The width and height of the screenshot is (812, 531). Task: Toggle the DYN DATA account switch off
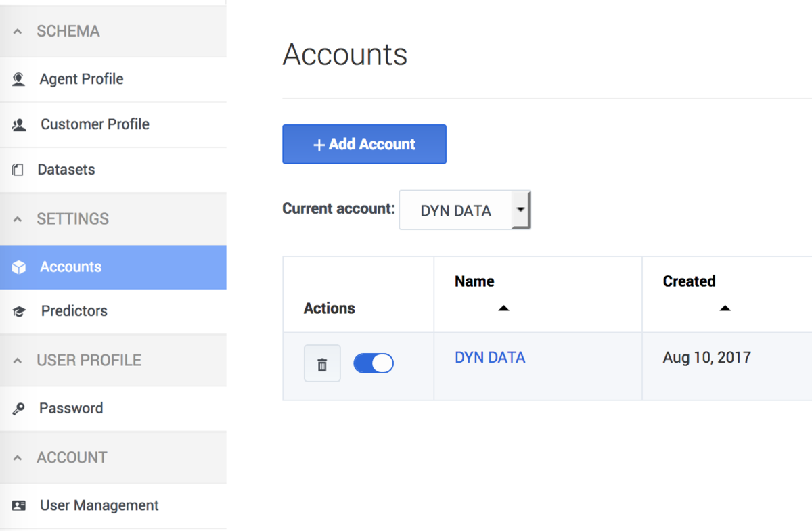374,363
